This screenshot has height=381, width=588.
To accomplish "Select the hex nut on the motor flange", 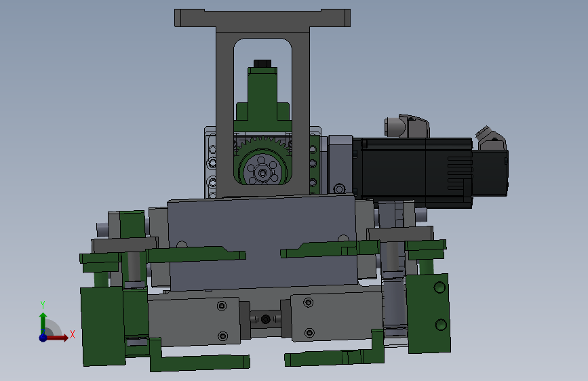I will (339, 188).
